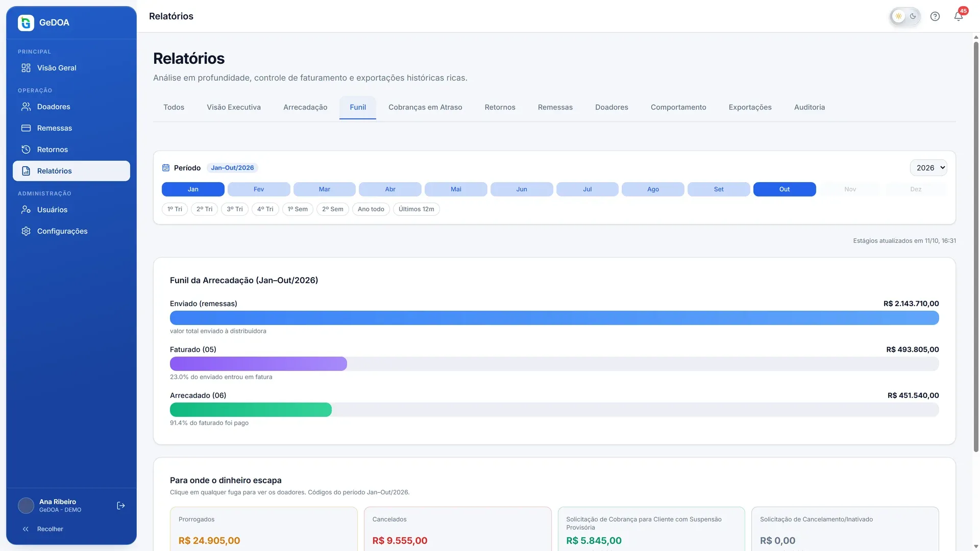980x551 pixels.
Task: Toggle the Fev month chip
Action: 259,189
